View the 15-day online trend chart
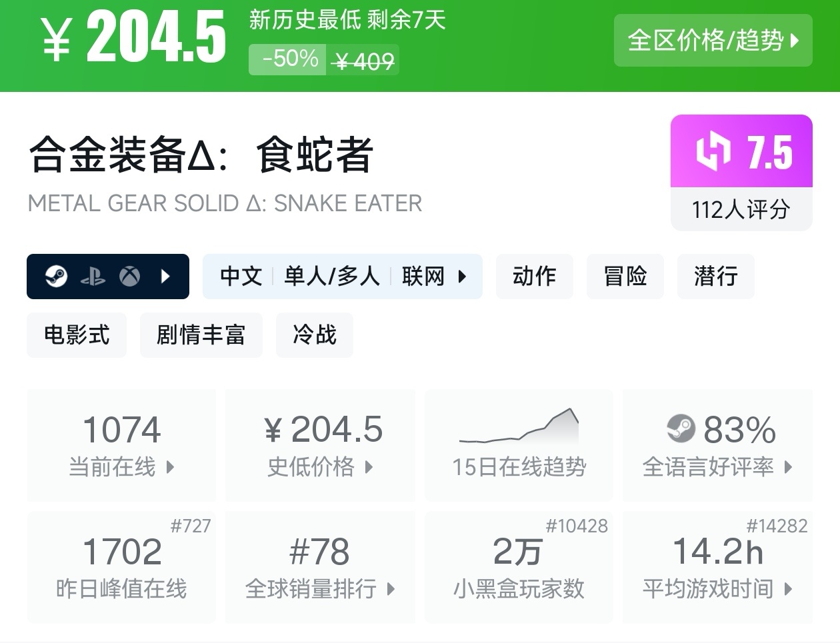The height and width of the screenshot is (643, 840). pyautogui.click(x=519, y=445)
